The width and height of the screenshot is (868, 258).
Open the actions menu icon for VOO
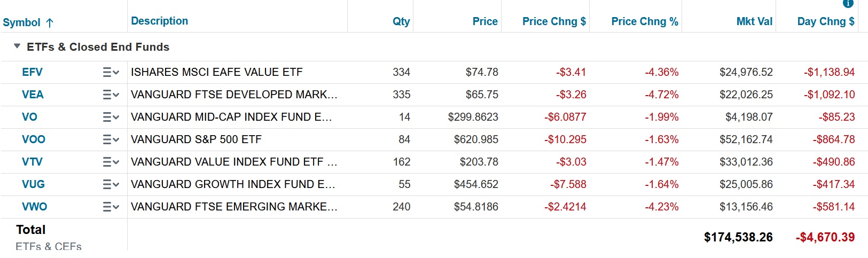[x=111, y=139]
